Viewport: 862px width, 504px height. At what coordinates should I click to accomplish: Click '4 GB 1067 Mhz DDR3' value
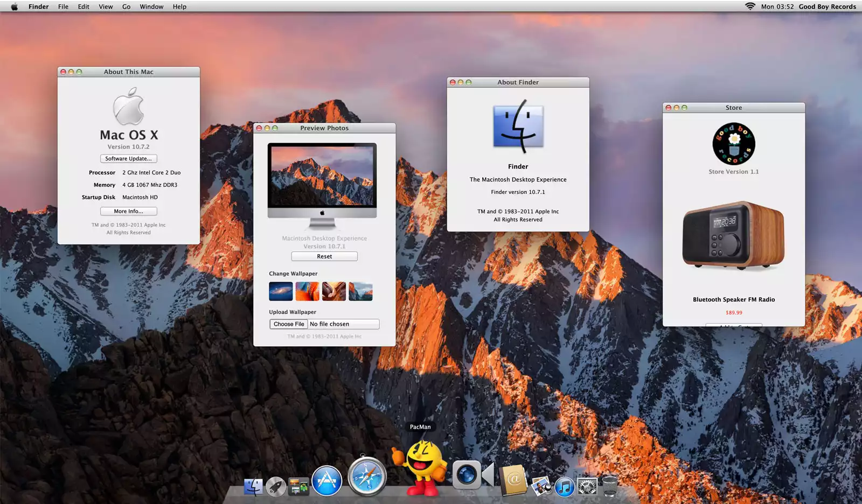click(150, 185)
